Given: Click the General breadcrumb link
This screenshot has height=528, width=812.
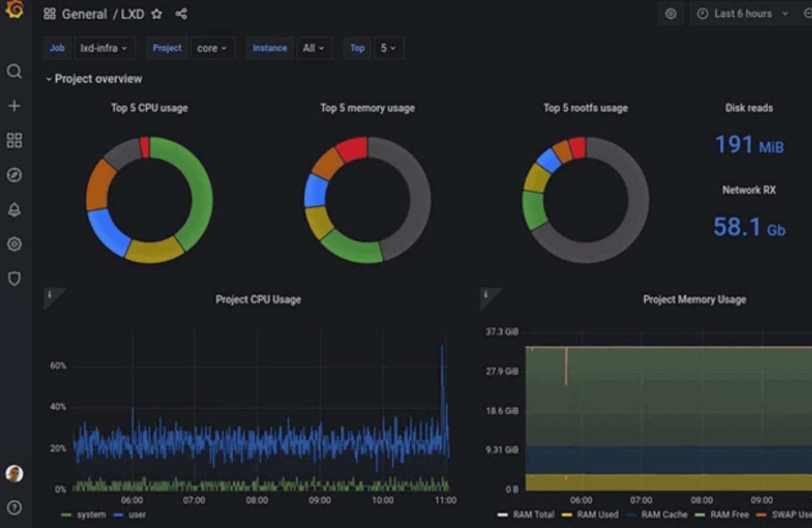Looking at the screenshot, I should coord(85,14).
